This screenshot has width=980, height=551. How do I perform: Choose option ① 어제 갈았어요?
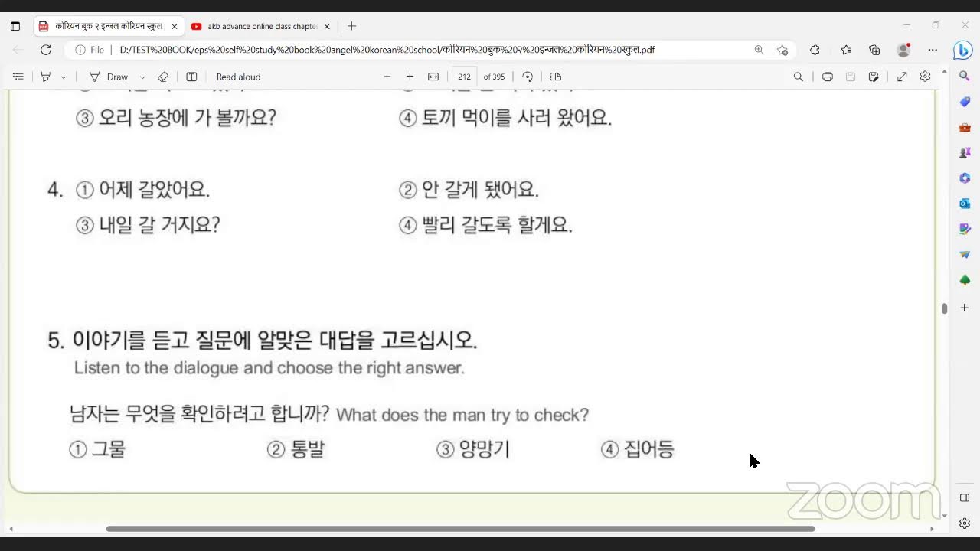[x=142, y=190]
